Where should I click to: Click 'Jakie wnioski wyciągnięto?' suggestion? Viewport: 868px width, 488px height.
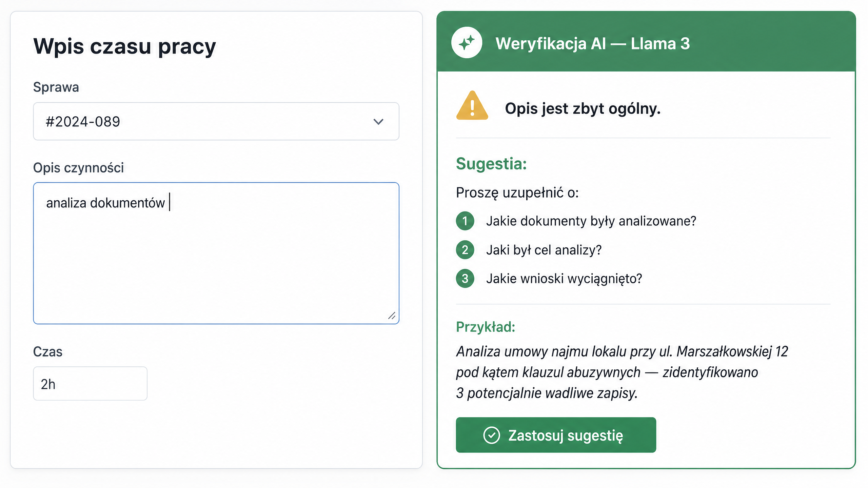coord(564,279)
